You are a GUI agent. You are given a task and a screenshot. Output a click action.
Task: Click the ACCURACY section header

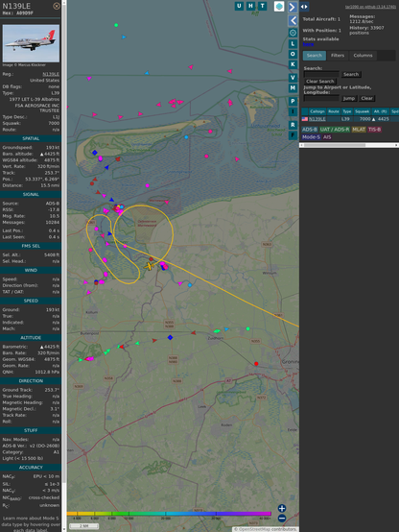coord(31,468)
